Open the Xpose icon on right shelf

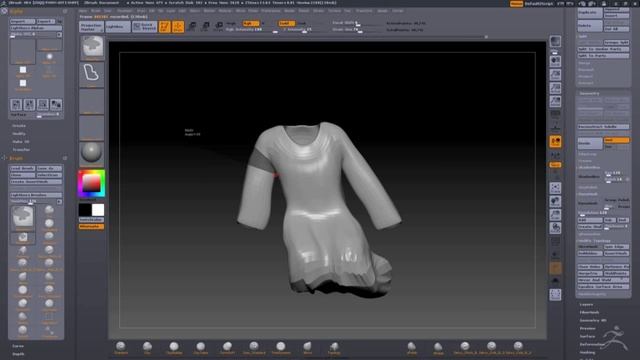tap(555, 294)
